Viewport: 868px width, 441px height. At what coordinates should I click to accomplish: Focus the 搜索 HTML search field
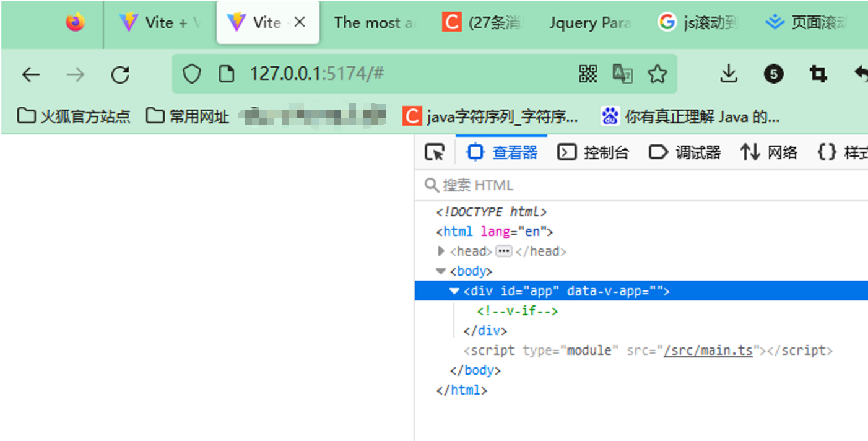coord(641,185)
